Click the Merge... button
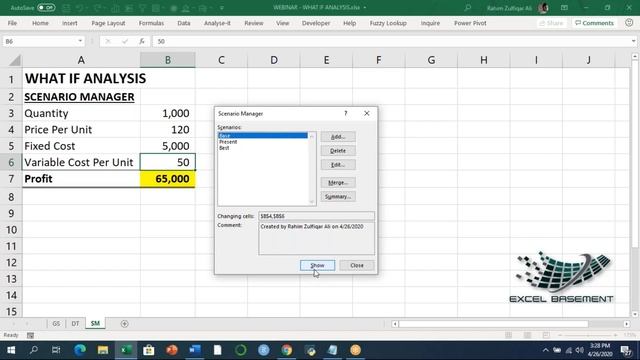Screen dimensions: 640x360 click(x=338, y=182)
